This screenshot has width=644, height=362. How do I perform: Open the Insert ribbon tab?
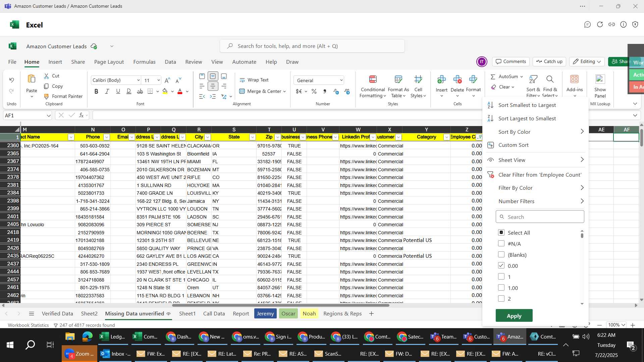point(55,62)
